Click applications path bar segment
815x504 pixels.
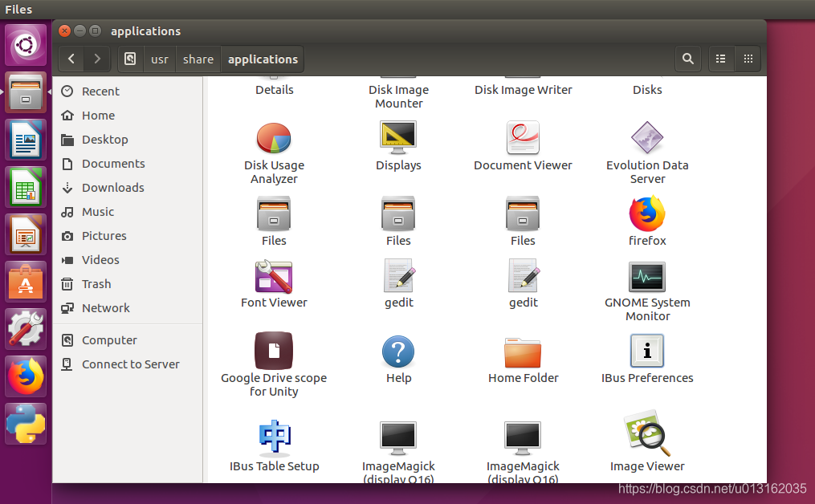click(x=263, y=59)
